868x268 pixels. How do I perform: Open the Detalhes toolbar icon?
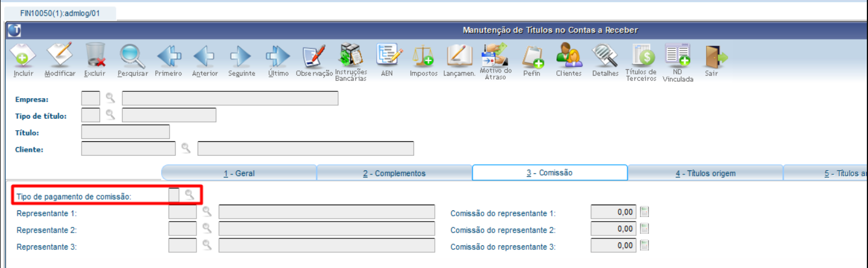605,55
